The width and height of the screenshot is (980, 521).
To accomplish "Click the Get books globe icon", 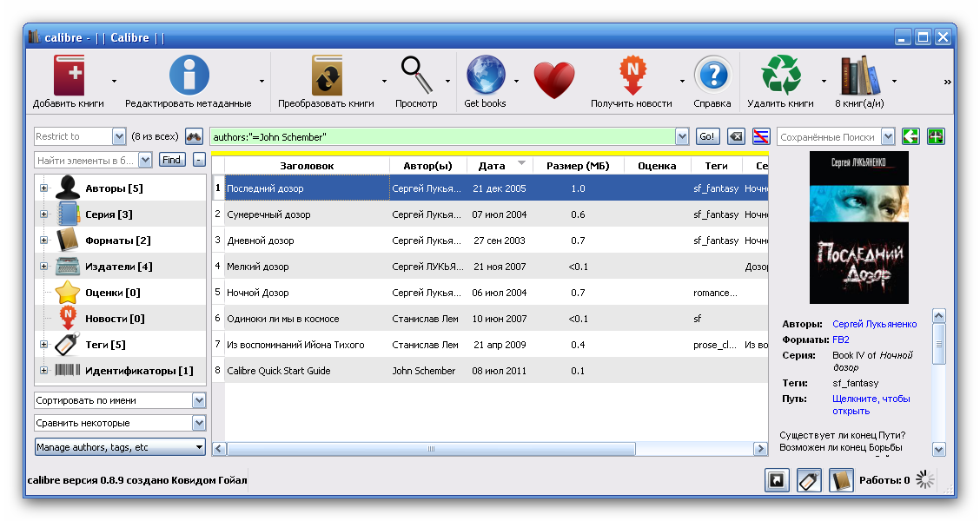I will coord(486,75).
